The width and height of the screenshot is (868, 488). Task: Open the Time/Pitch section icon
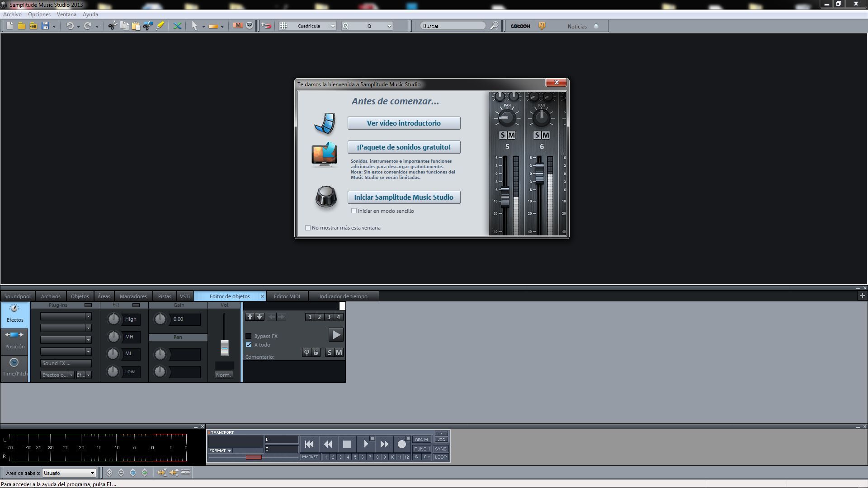(x=14, y=366)
